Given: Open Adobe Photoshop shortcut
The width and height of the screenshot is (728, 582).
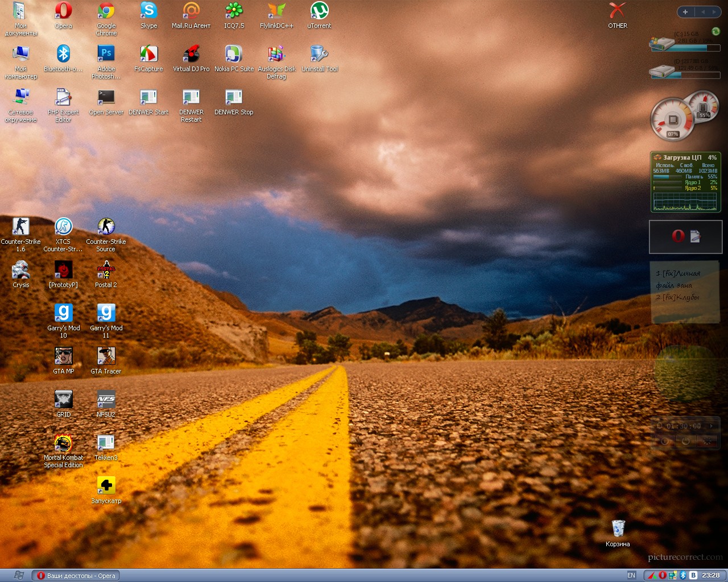Looking at the screenshot, I should pos(106,55).
